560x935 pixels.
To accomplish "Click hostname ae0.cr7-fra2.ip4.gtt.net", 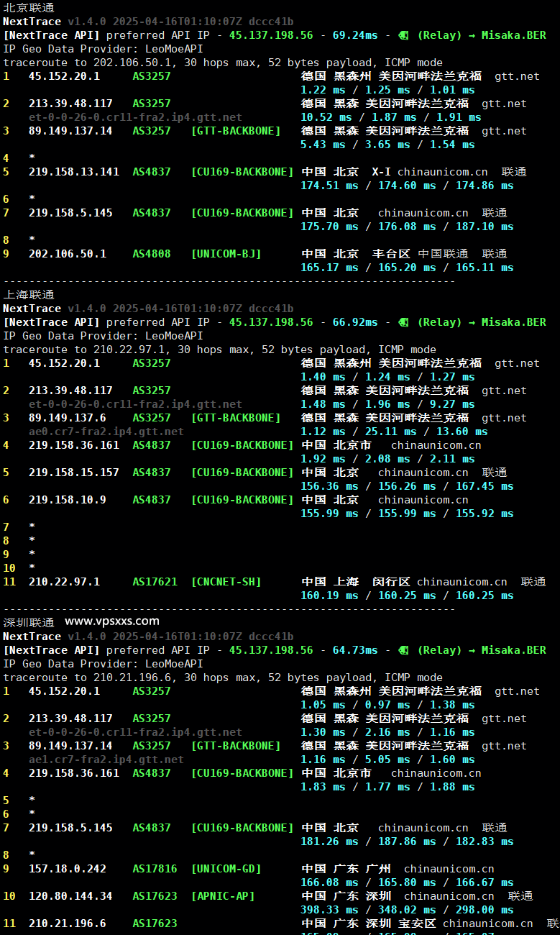I will click(x=106, y=432).
